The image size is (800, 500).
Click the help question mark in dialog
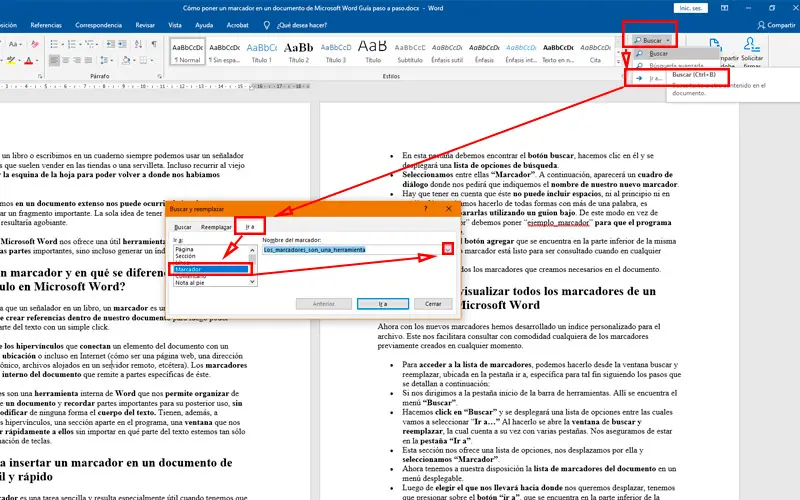(426, 209)
